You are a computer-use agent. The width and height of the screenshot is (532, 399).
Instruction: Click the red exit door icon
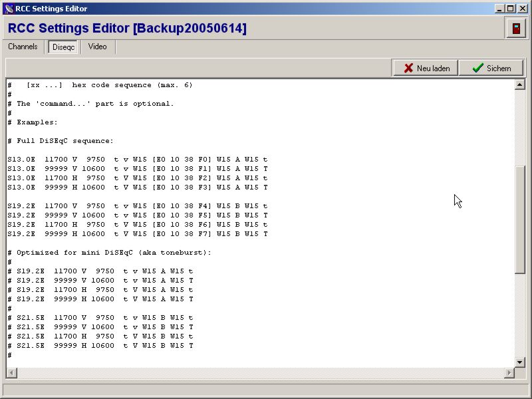coord(516,29)
